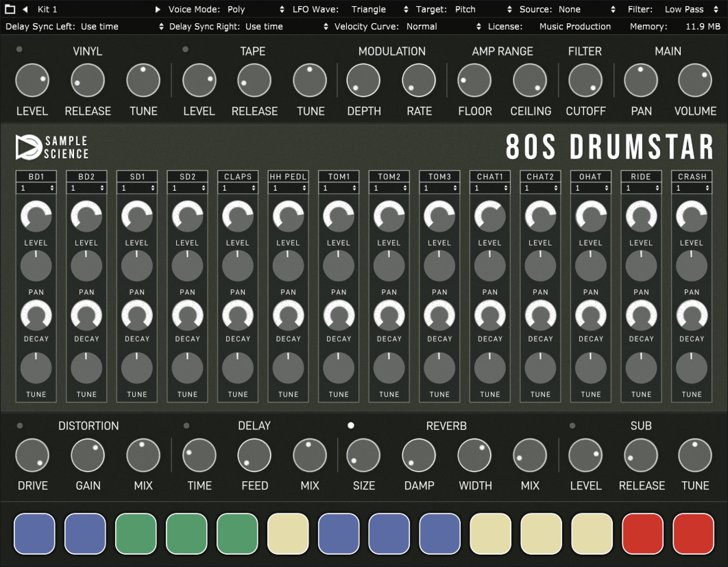Click the previous preset arrow
The image size is (728, 567).
pos(25,9)
